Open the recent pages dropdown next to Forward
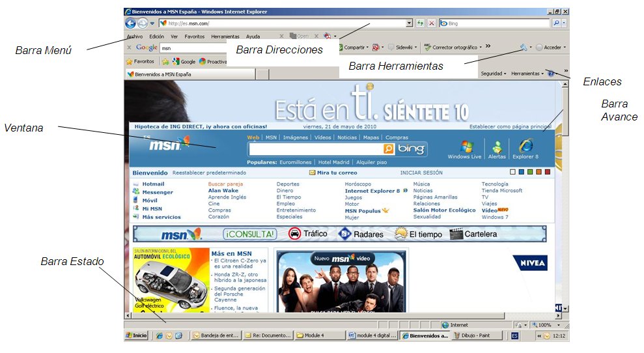 (152, 23)
